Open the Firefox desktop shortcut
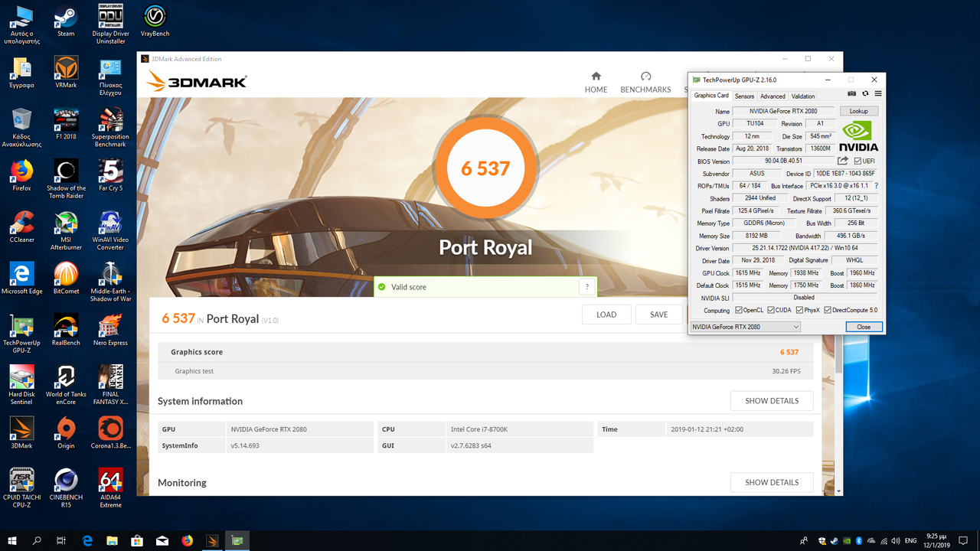This screenshot has height=551, width=980. pos(21,175)
